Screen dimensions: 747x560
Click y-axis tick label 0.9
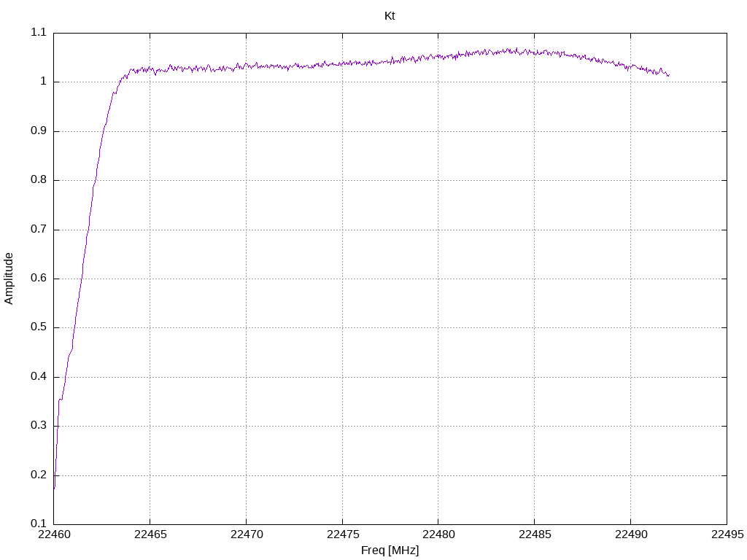39,131
